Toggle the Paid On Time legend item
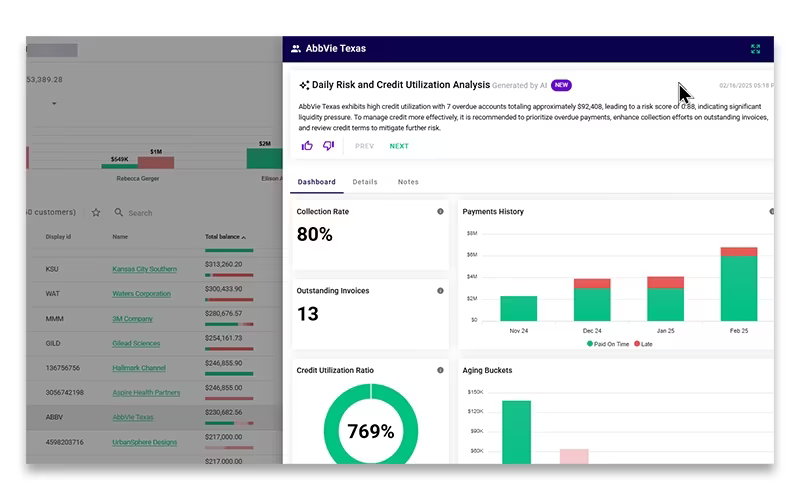800x500 pixels. [x=608, y=344]
